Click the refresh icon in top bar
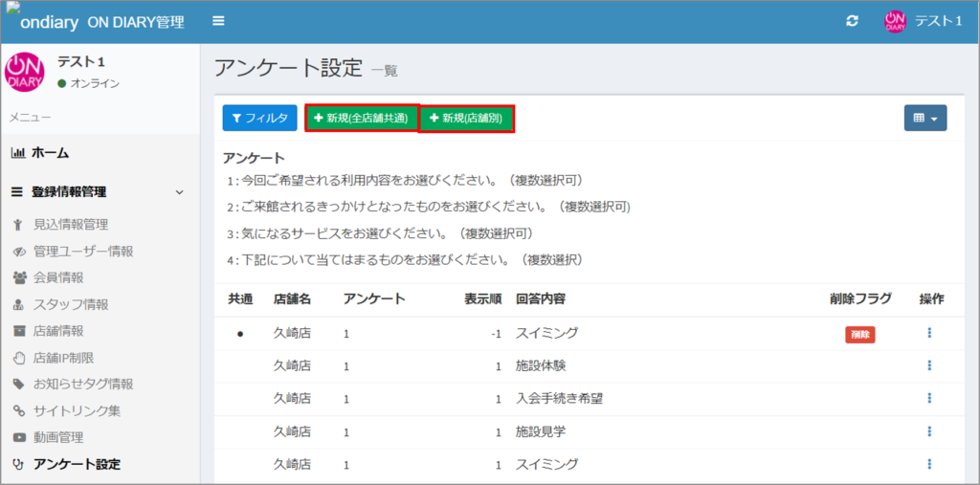This screenshot has width=980, height=485. click(x=852, y=21)
